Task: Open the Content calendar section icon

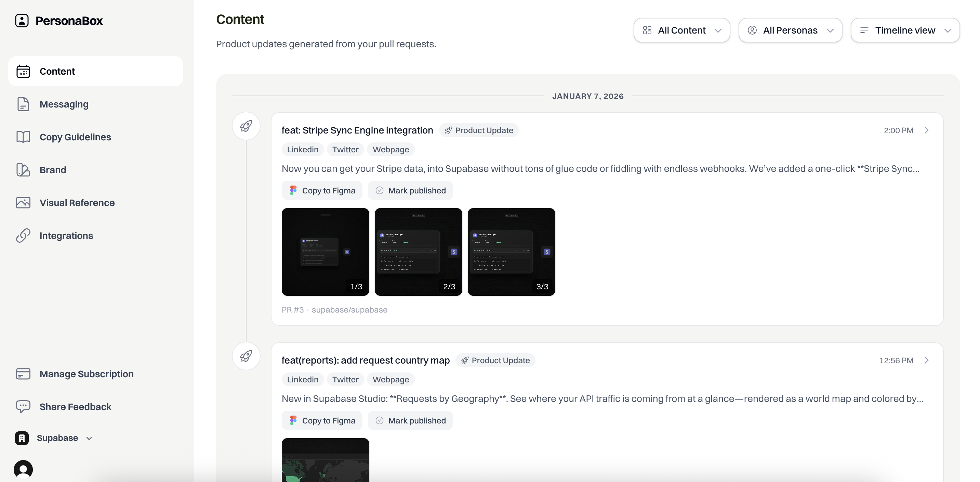Action: point(23,71)
